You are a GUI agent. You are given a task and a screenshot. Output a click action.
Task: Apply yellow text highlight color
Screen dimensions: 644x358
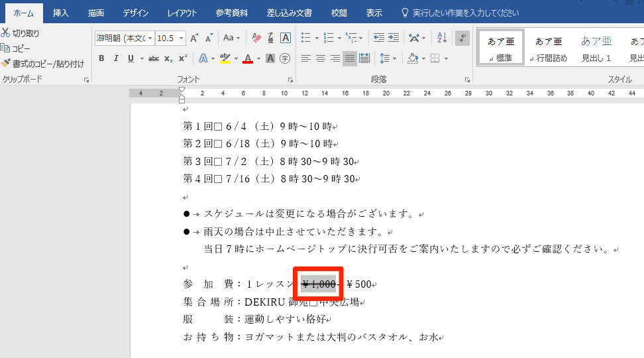pyautogui.click(x=225, y=58)
